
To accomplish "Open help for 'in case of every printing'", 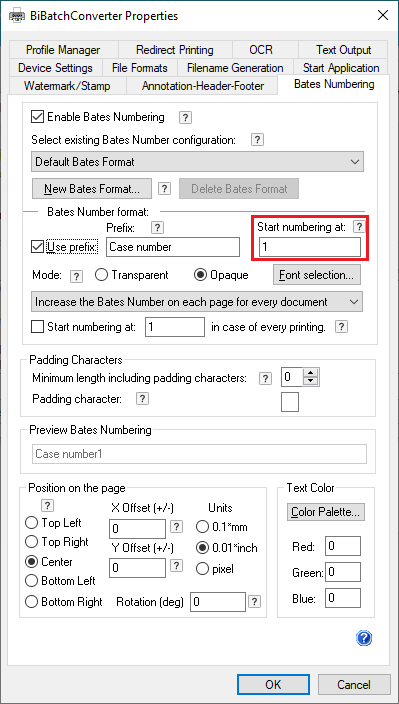I will (x=342, y=327).
